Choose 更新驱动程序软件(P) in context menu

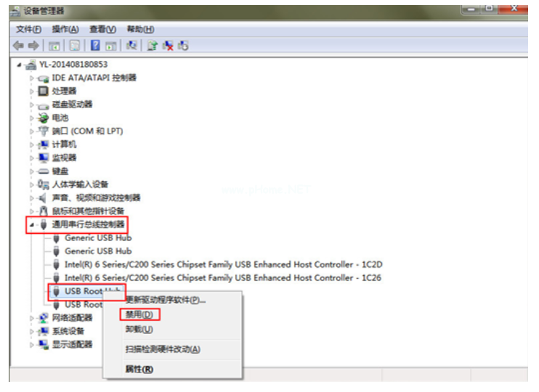[x=166, y=300]
